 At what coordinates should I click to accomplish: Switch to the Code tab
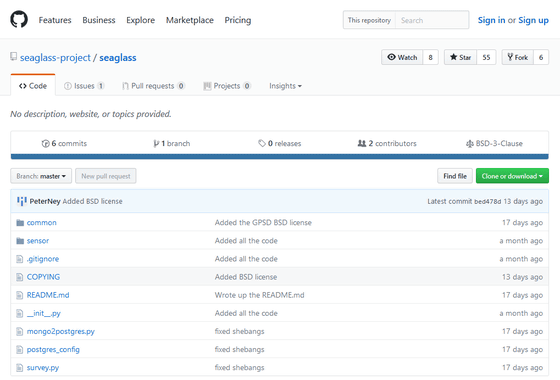click(x=33, y=86)
